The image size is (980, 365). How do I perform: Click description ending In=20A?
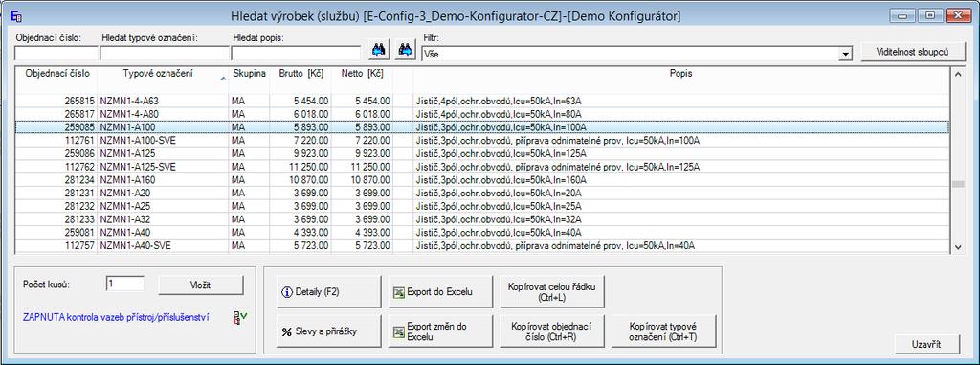point(499,193)
